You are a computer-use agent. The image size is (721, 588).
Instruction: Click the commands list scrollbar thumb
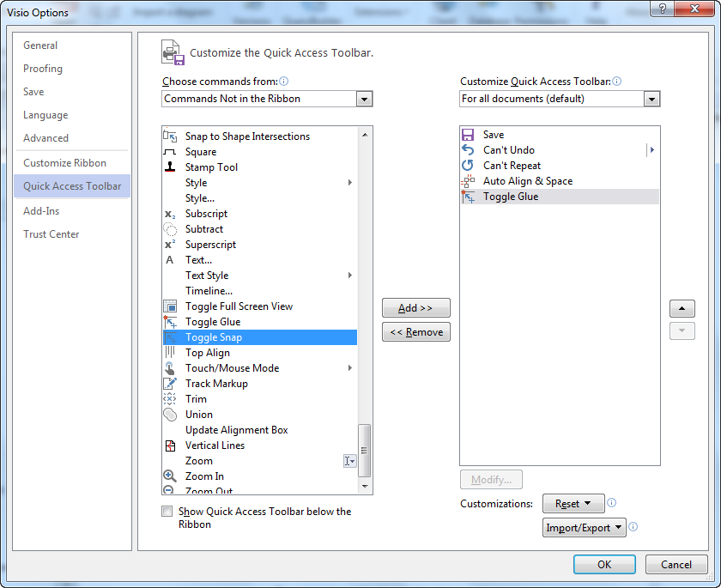point(364,451)
